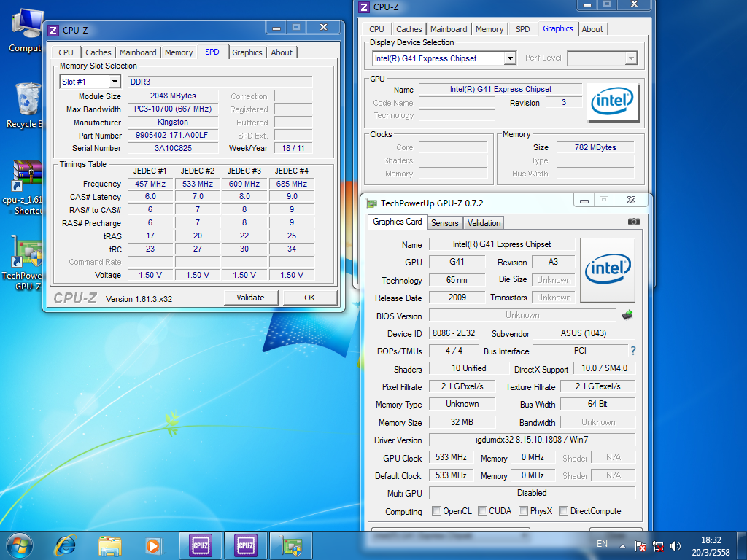Click the Bus Interface question mark in GPU-Z
Viewport: 747px width, 560px height.
pyautogui.click(x=632, y=351)
